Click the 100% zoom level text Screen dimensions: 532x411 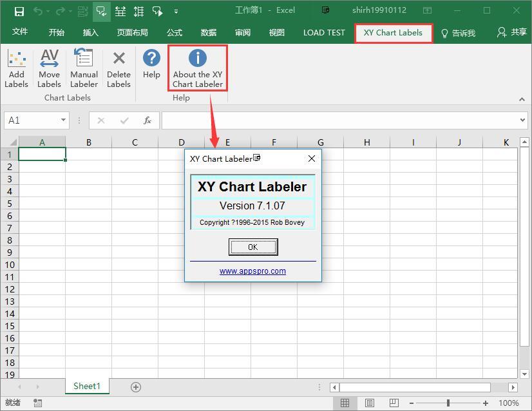(x=509, y=403)
